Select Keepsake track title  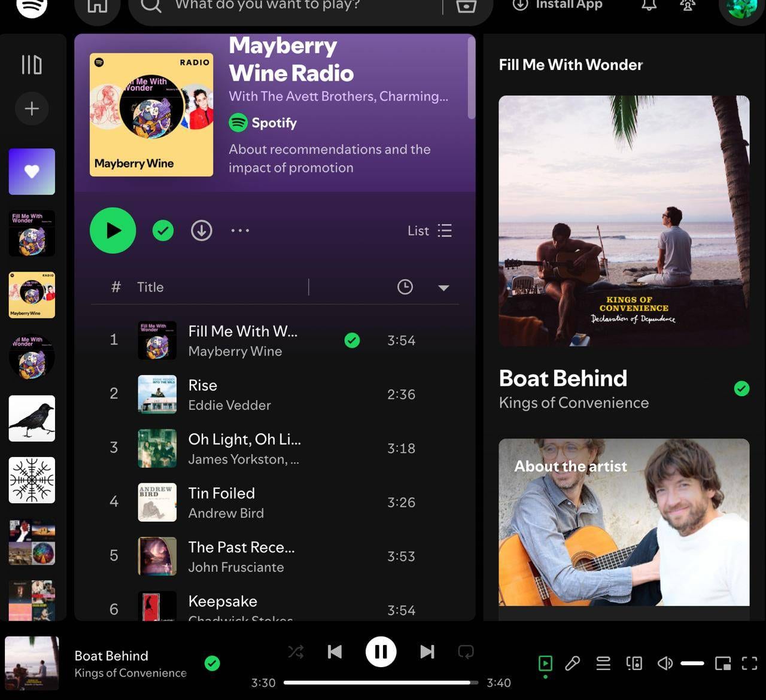223,601
